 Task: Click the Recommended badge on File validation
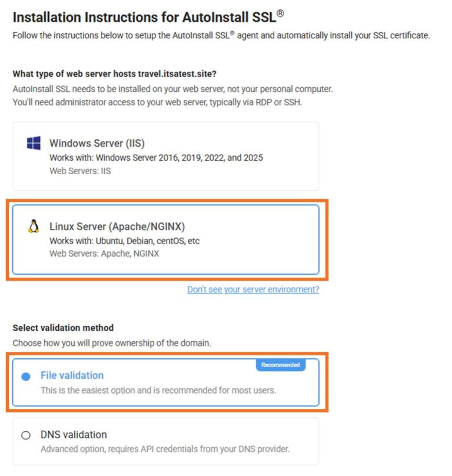click(x=281, y=364)
